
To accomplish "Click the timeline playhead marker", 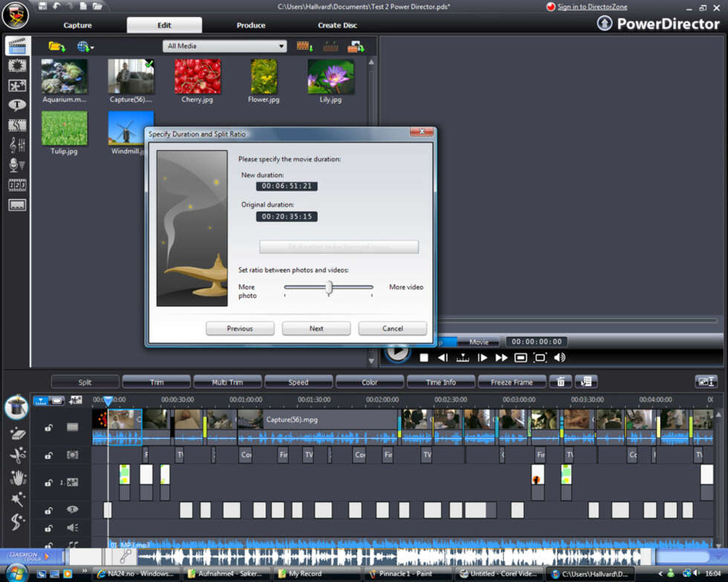I will [108, 401].
